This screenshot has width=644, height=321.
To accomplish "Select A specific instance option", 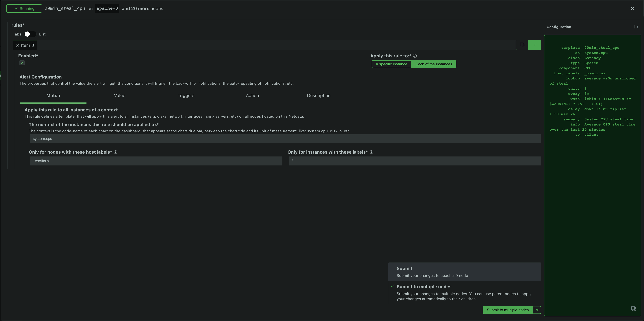I will point(391,64).
